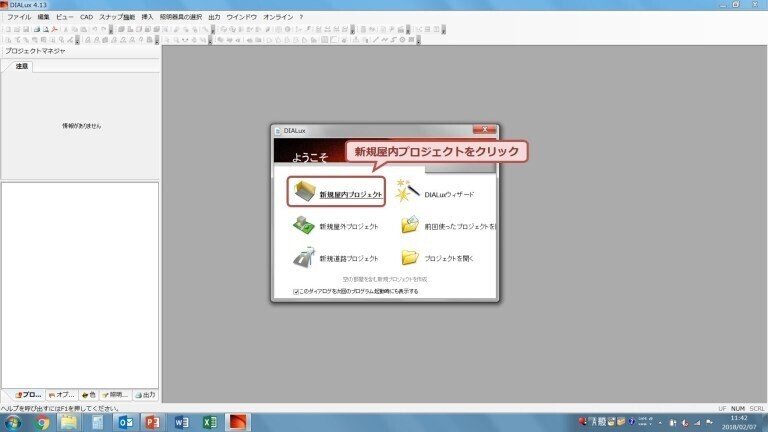Click the Open file toolbar icon
The width and height of the screenshot is (768, 432).
coord(17,29)
